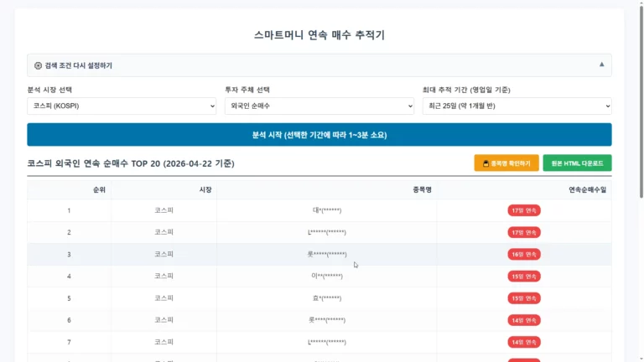Select stock name cell 대*(******) in row 1
Image resolution: width=644 pixels, height=362 pixels.
point(327,210)
